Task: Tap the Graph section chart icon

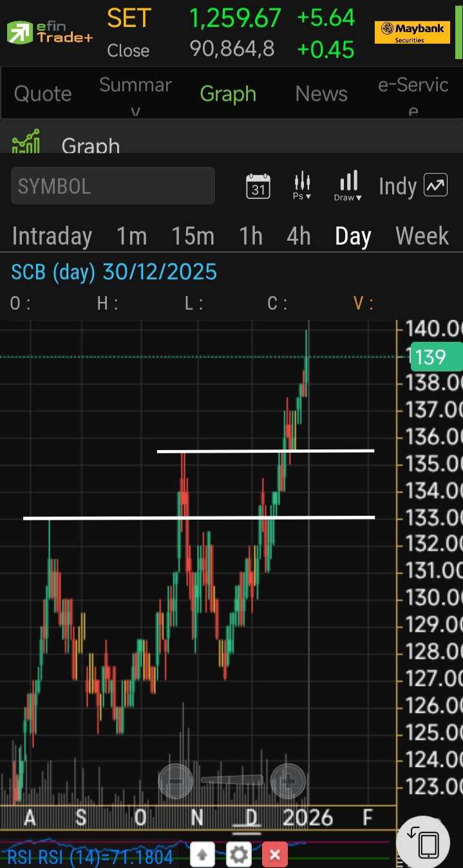Action: (26, 142)
